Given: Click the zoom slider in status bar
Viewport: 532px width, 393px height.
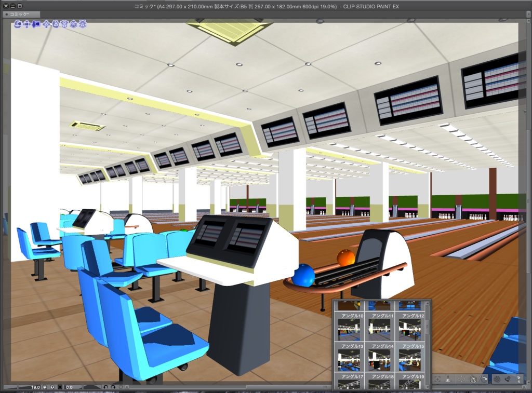Looking at the screenshot, I should coord(10,387).
